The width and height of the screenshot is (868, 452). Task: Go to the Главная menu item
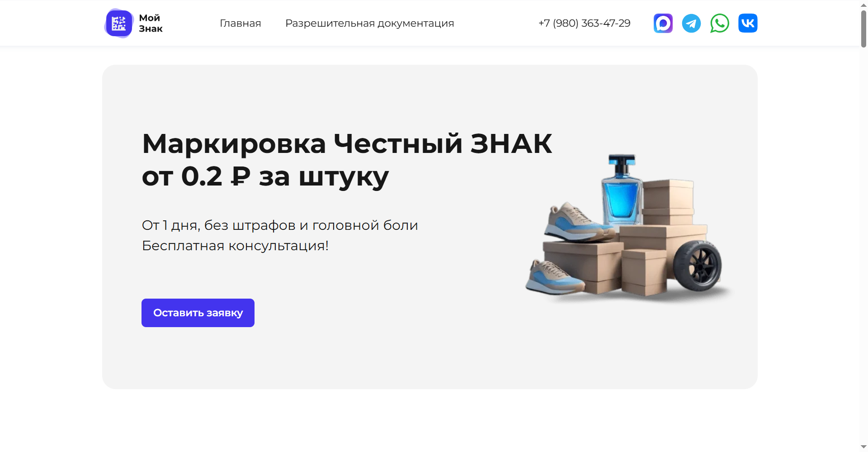pos(241,23)
